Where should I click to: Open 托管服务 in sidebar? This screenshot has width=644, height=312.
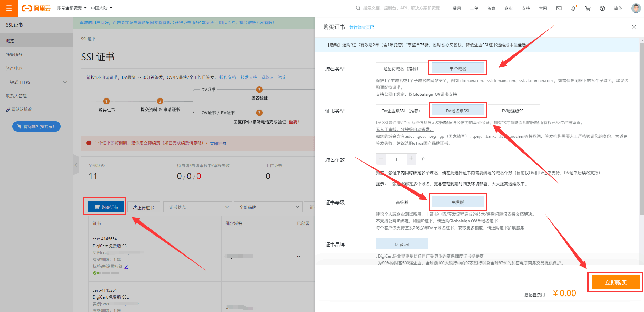[36, 55]
